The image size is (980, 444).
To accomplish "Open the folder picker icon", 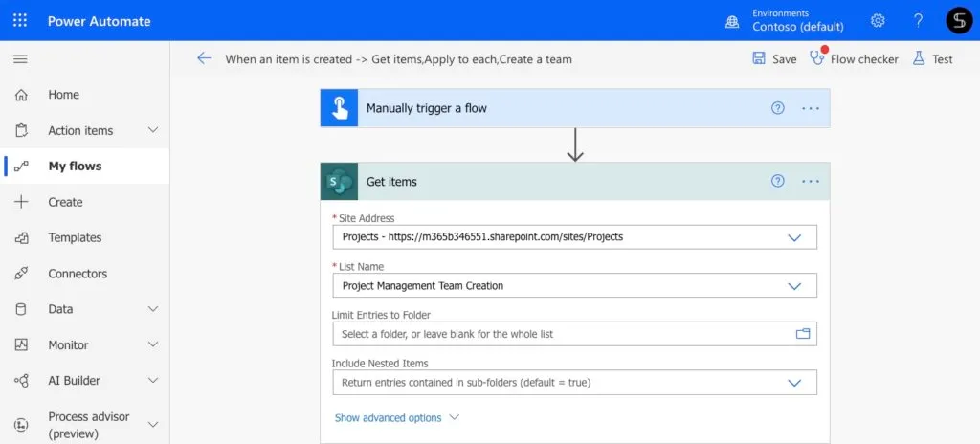I will coord(803,334).
